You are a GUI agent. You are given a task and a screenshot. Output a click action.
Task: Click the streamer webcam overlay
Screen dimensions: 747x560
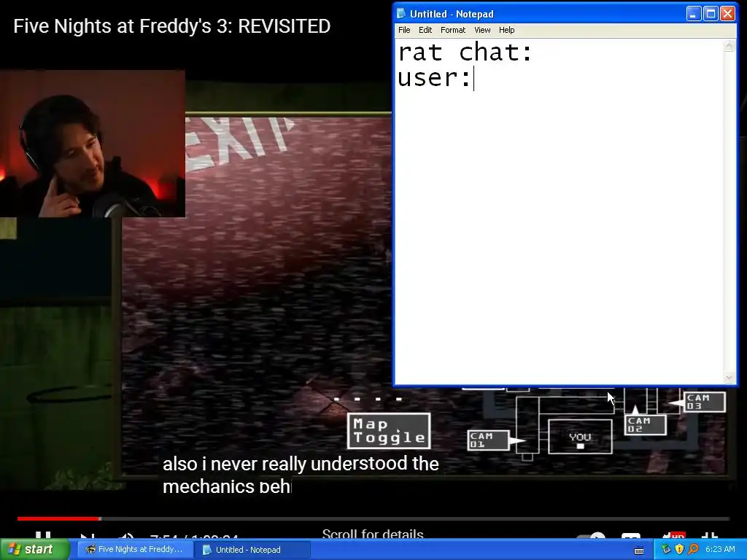click(93, 144)
